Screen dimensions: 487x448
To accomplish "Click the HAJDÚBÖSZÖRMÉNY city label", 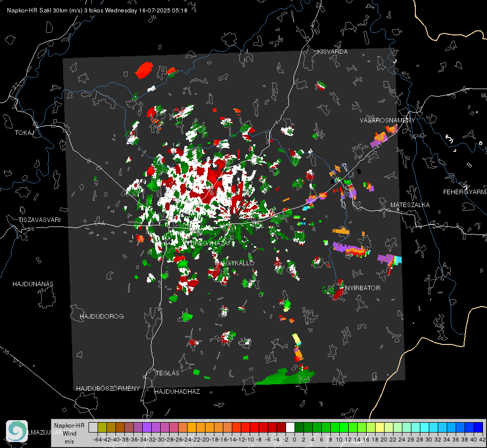I will point(108,389).
